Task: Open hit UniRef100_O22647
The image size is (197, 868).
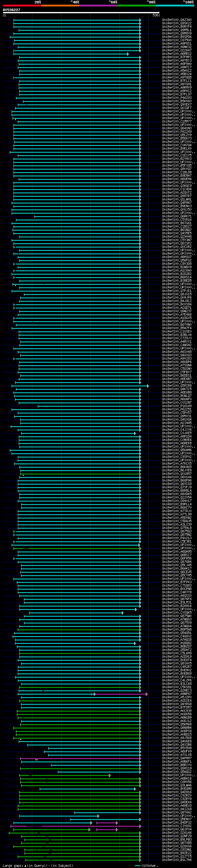Action: click(176, 50)
